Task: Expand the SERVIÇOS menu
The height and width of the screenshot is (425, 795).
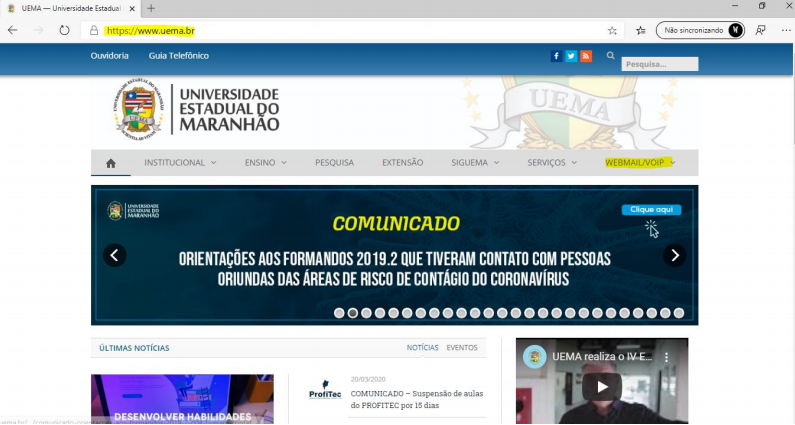Action: pyautogui.click(x=552, y=163)
